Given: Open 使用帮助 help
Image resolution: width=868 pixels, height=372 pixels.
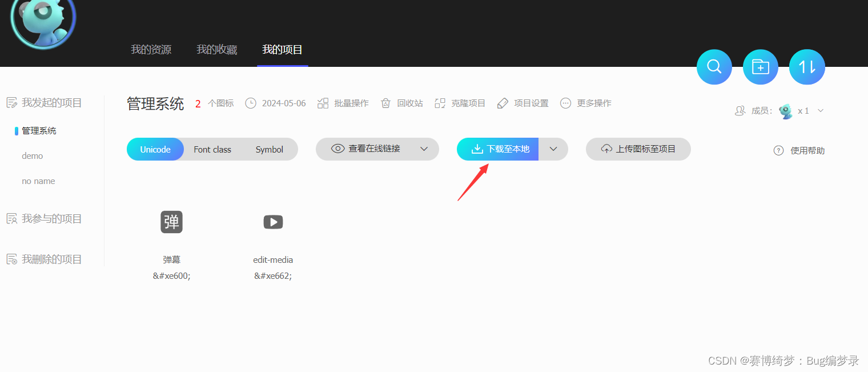Looking at the screenshot, I should (x=798, y=150).
